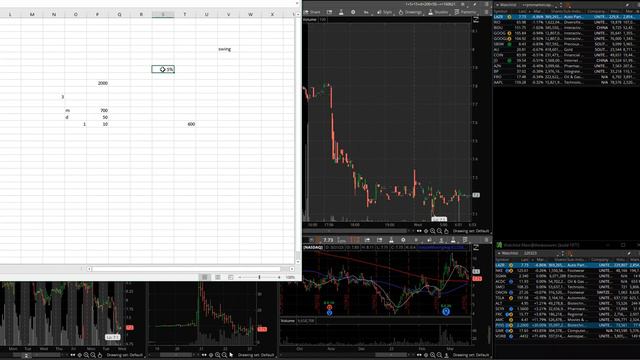Screen dimensions: 640x360
Task: Sort by Symbol column in lower watchlist
Action: tap(502, 260)
